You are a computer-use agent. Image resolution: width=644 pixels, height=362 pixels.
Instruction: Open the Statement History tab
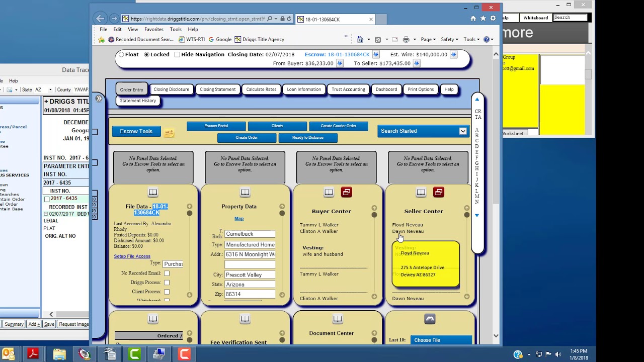(138, 101)
